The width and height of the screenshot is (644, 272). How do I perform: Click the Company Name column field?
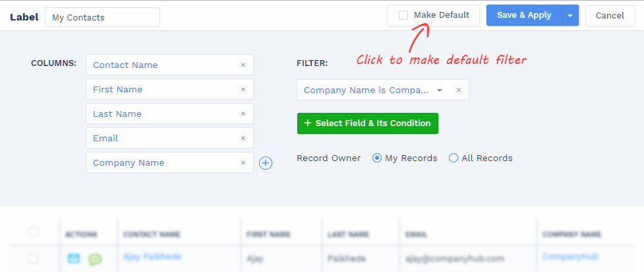point(169,162)
